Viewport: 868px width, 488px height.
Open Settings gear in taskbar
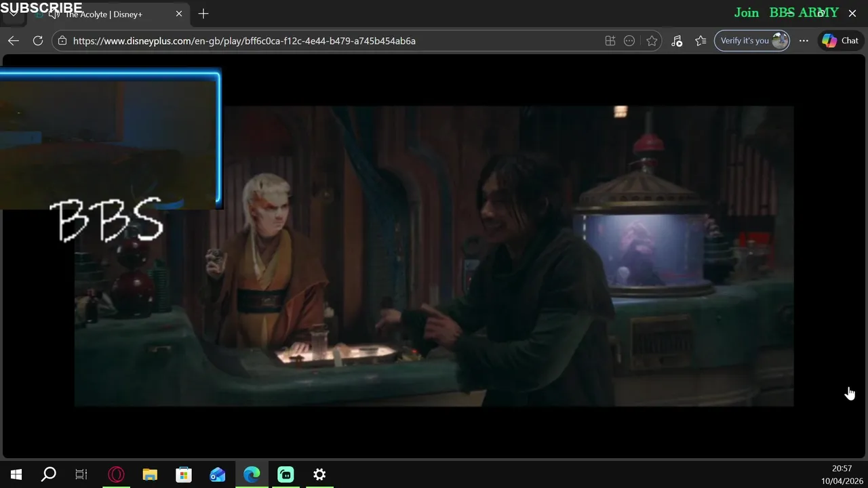point(319,474)
